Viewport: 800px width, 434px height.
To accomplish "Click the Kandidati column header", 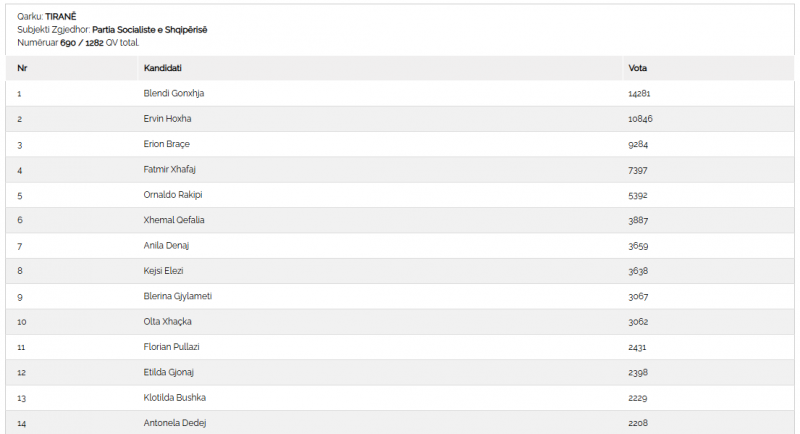I will pos(163,68).
